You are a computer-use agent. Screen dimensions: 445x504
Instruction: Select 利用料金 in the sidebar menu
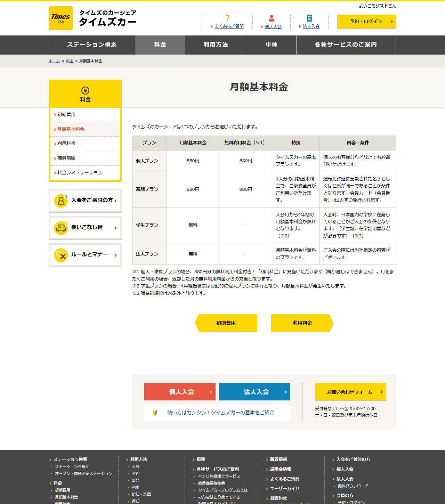tap(85, 144)
